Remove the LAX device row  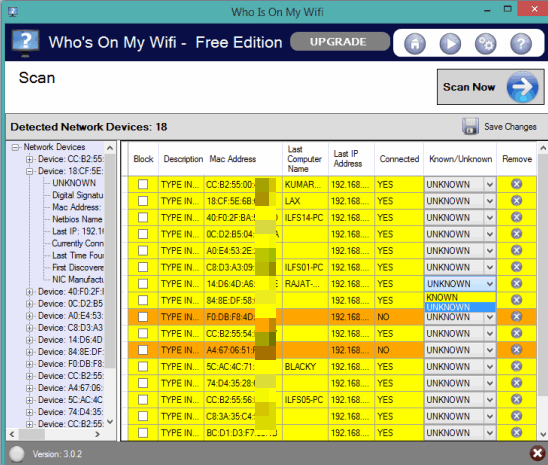click(x=516, y=201)
